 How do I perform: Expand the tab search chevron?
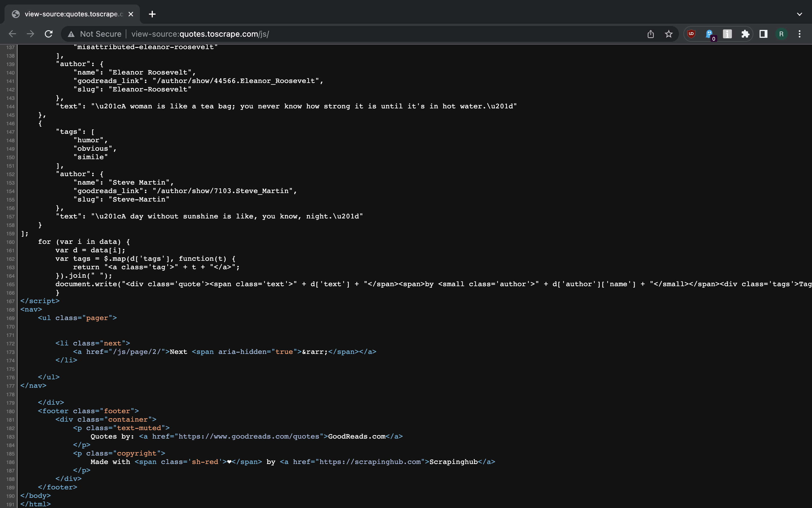coord(800,14)
